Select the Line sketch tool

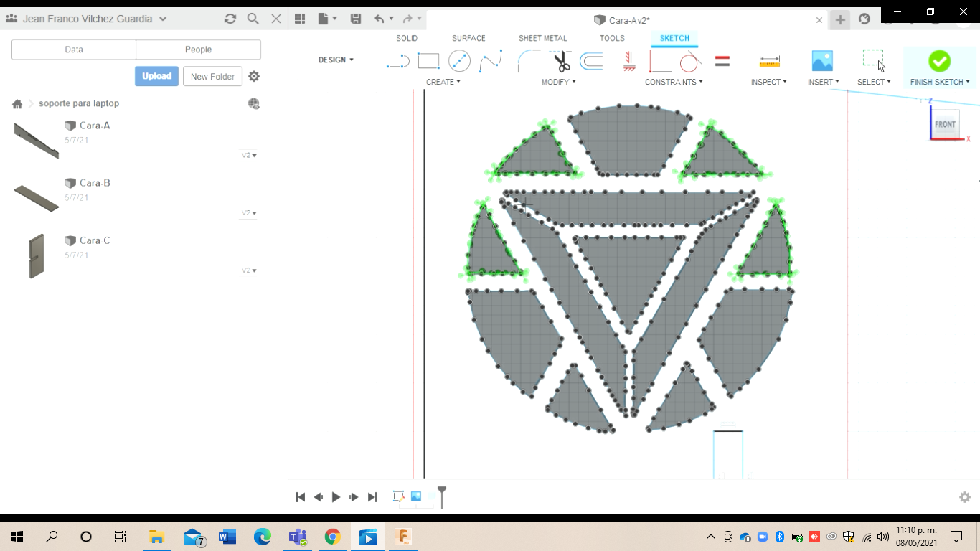397,62
